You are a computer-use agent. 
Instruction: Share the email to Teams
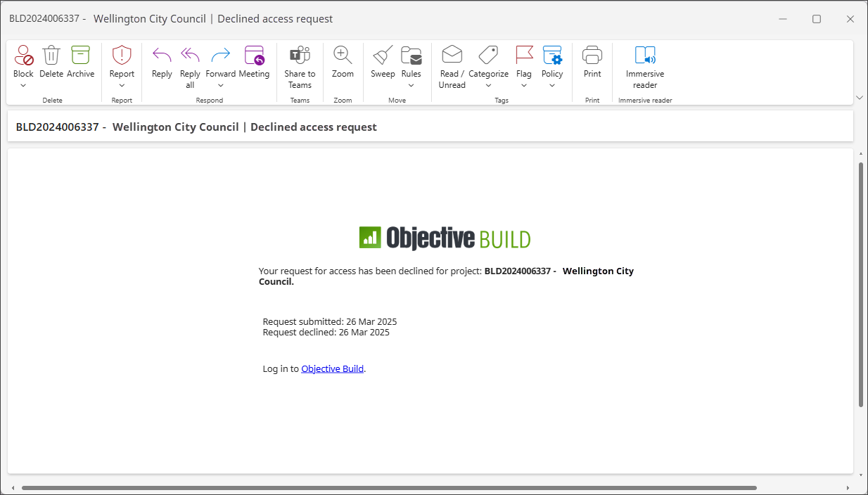(300, 67)
